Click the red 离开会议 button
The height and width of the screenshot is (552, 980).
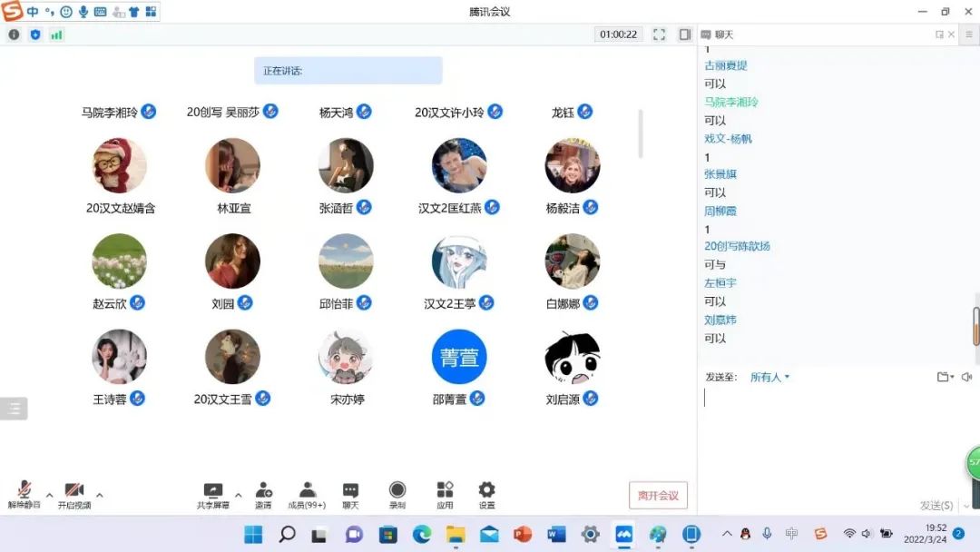(658, 495)
